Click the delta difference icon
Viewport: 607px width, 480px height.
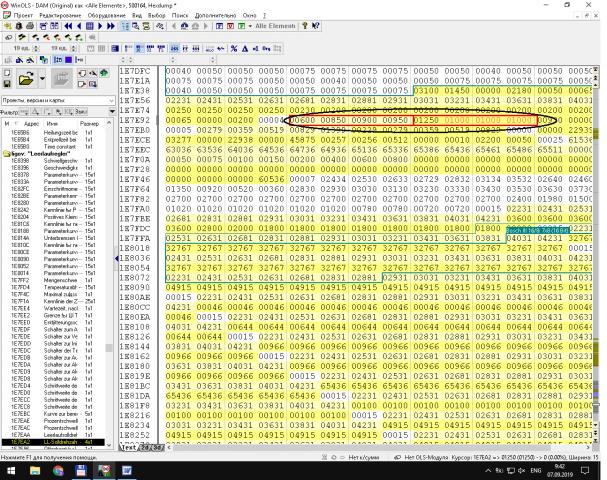point(245,48)
